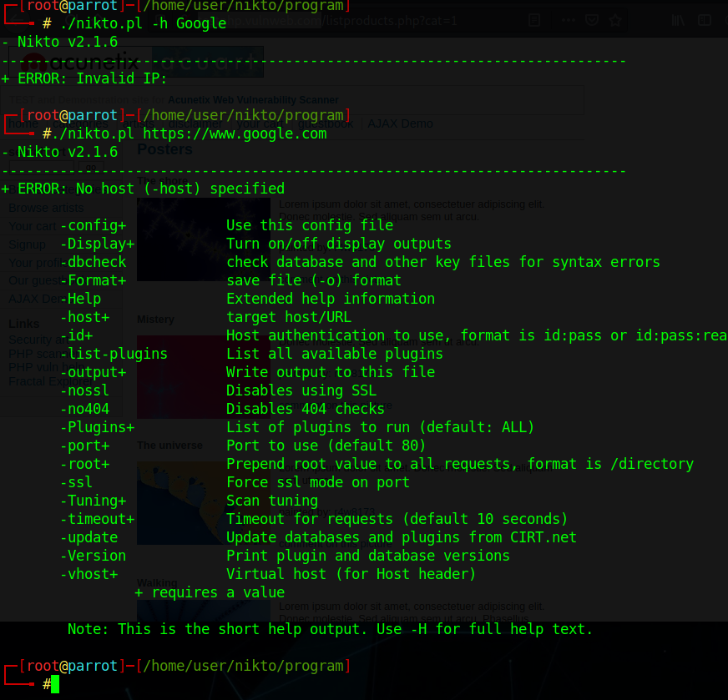The image size is (728, 700).
Task: Click description 'target host/URL'
Action: point(289,317)
